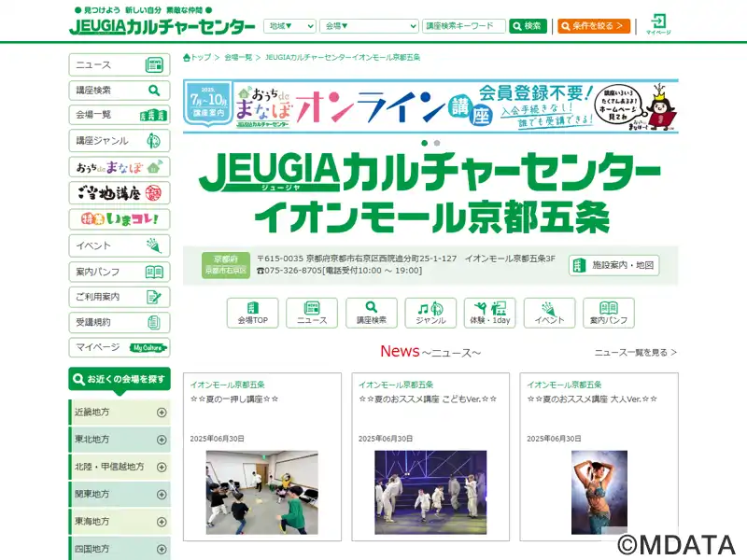
Task: Expand the 北陸・甲信越地方 region
Action: 120,468
